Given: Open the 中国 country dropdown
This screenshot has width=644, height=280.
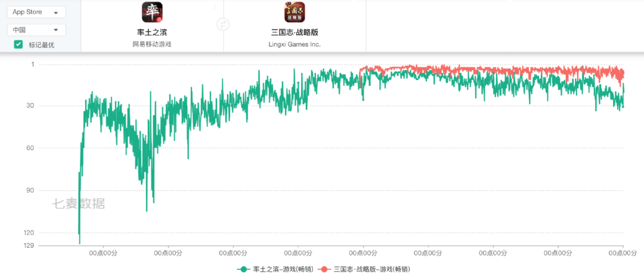Looking at the screenshot, I should click(x=36, y=30).
